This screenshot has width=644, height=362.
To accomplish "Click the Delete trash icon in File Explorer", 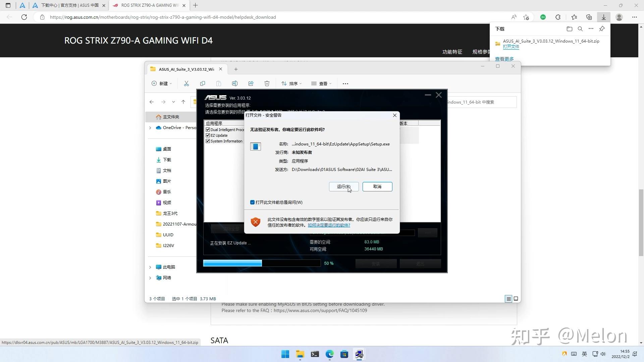I will pos(267,83).
